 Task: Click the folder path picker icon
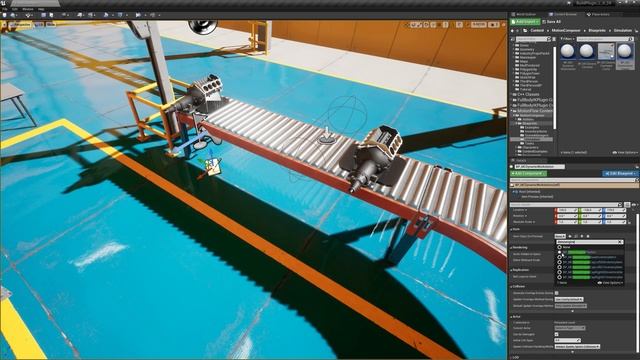pyautogui.click(x=525, y=30)
